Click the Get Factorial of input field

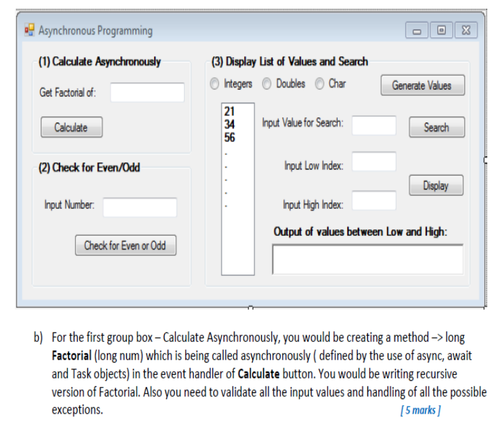tap(146, 92)
